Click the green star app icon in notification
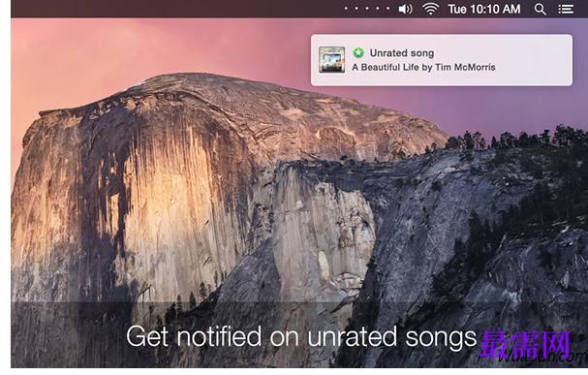This screenshot has height=375, width=588. (x=358, y=53)
